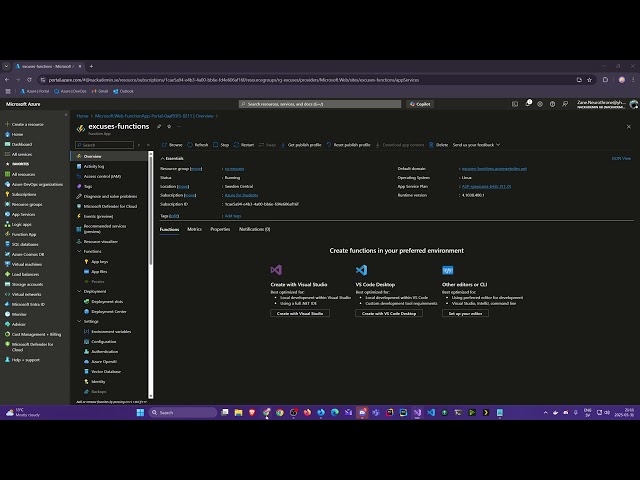Open Function App in the sidebar
Screen dimensions: 640x480
(20, 234)
